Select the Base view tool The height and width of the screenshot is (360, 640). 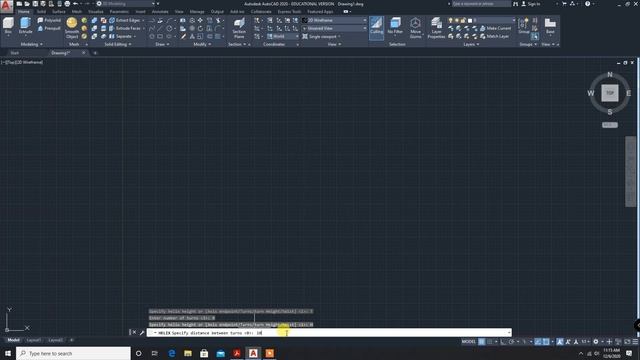tap(550, 26)
